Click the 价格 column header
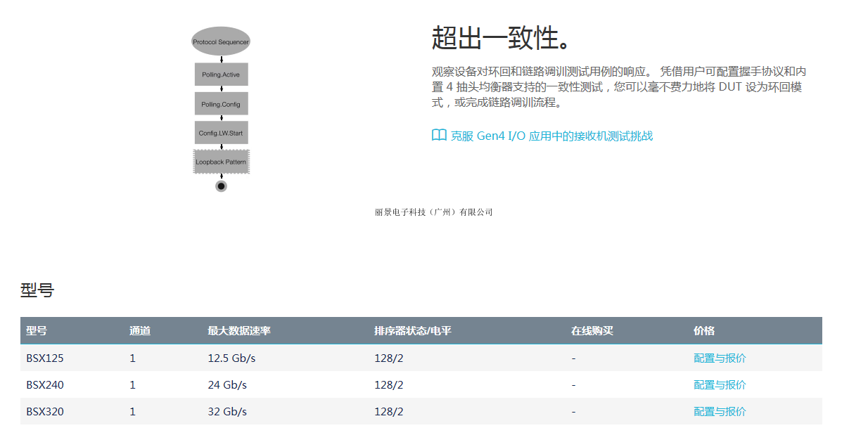 (x=704, y=330)
